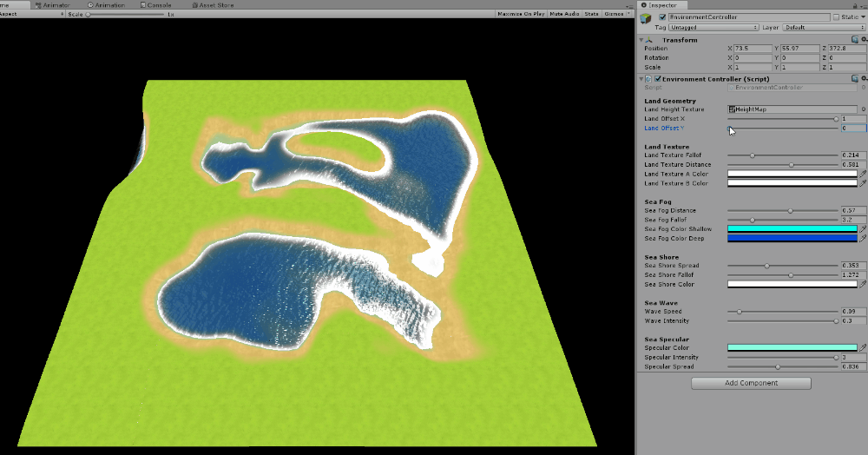Open object picker for the Script field

tap(863, 88)
